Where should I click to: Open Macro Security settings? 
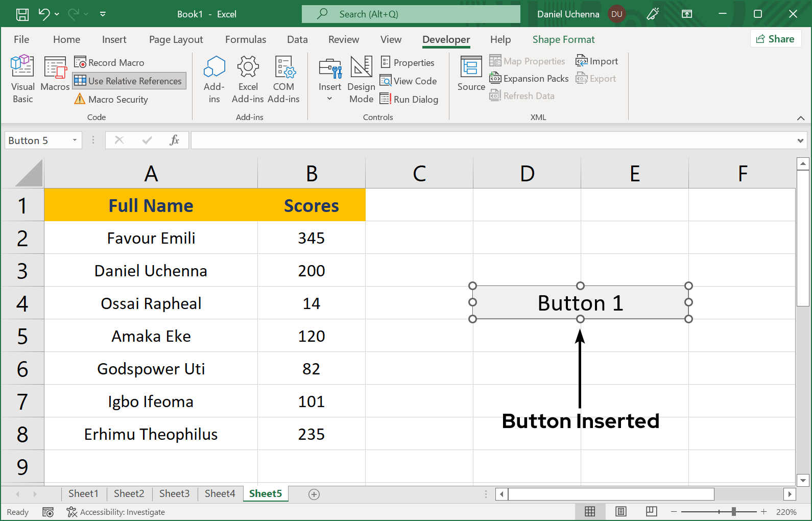click(111, 99)
